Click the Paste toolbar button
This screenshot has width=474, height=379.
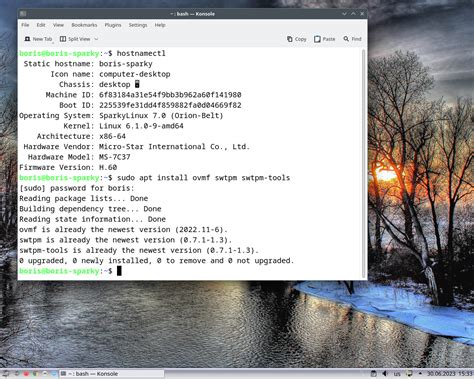pos(324,39)
